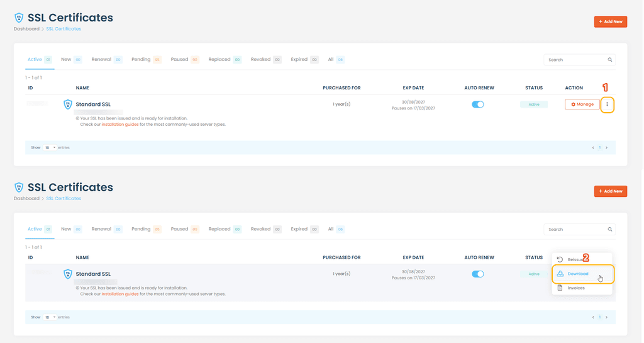
Task: Select Download from the context menu
Action: pos(583,274)
